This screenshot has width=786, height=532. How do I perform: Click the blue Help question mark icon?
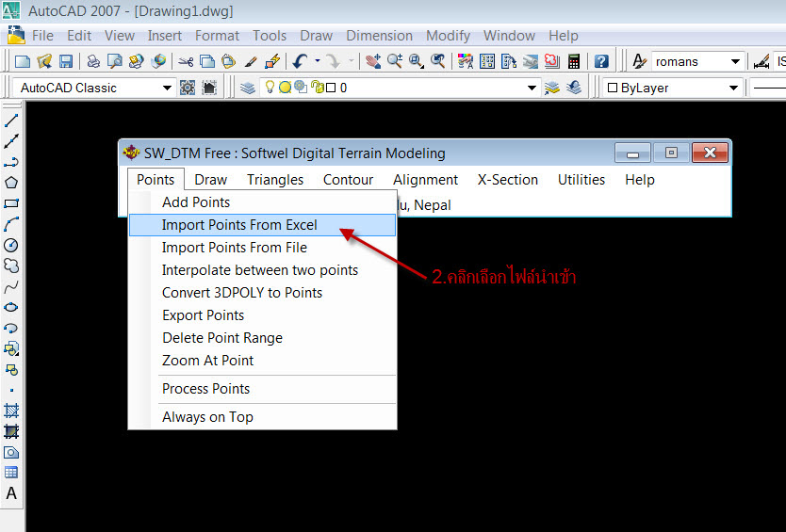tap(601, 61)
